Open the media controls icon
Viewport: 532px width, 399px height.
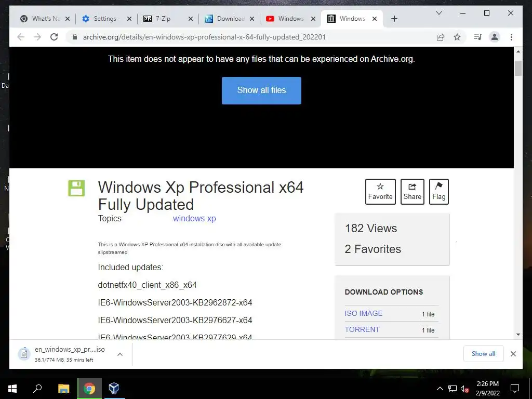click(x=478, y=37)
